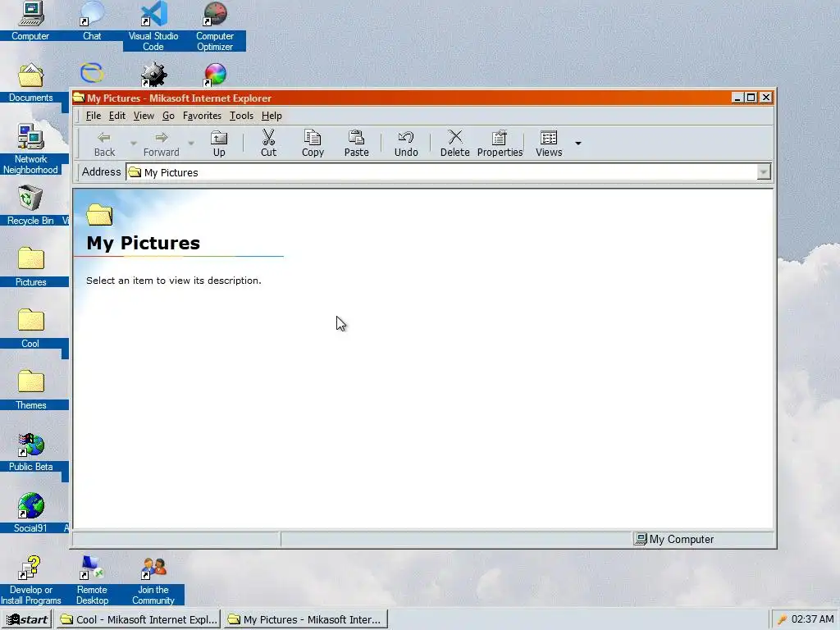Maximize the My Pictures window

pyautogui.click(x=751, y=98)
